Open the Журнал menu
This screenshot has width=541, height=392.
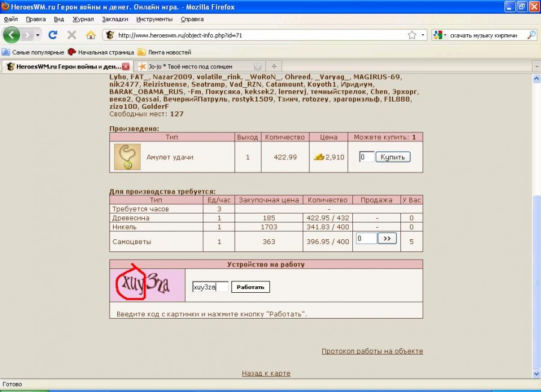pos(83,19)
